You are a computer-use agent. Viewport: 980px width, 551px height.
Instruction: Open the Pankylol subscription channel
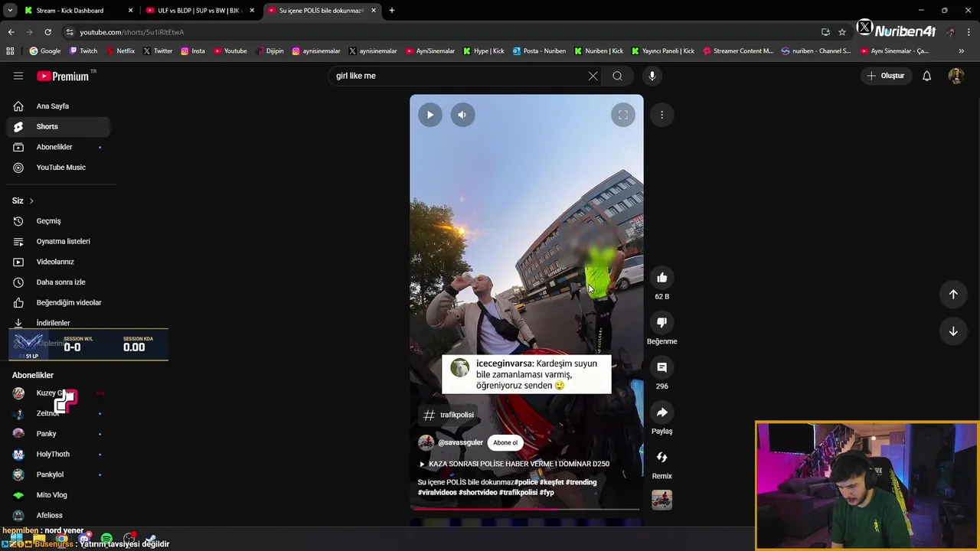tap(58, 474)
